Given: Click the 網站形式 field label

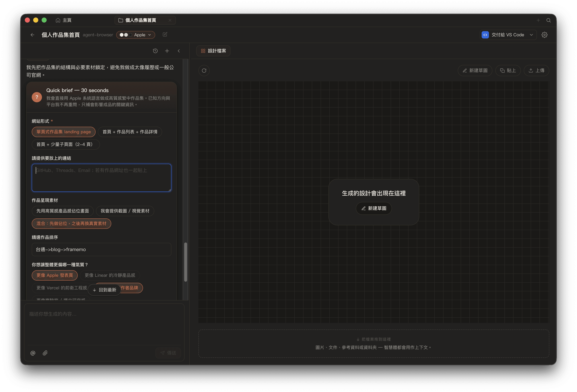Looking at the screenshot, I should point(40,121).
